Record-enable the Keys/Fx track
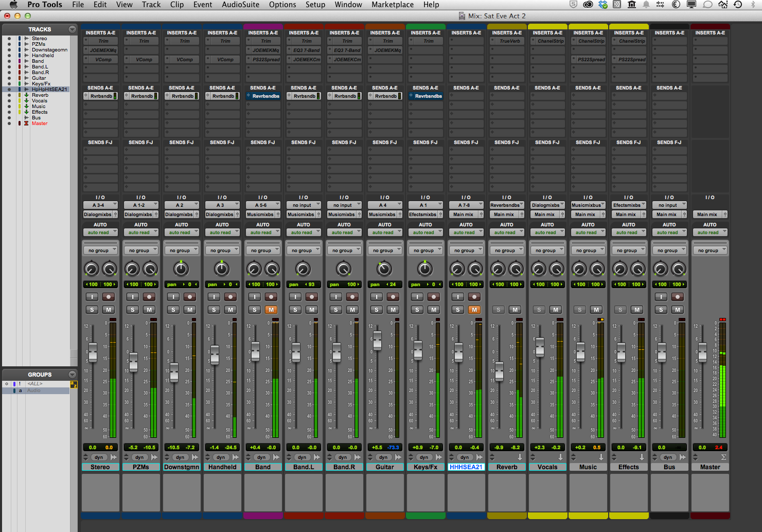This screenshot has height=532, width=762. click(x=434, y=297)
